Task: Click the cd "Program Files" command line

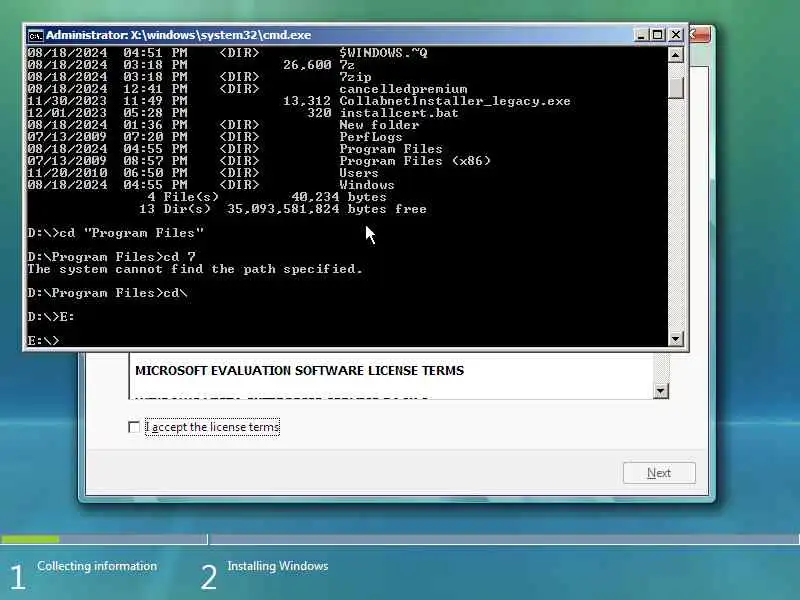Action: pyautogui.click(x=115, y=233)
